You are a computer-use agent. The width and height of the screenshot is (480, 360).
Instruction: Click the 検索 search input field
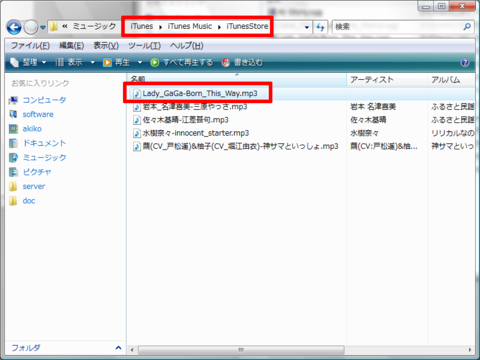(397, 27)
